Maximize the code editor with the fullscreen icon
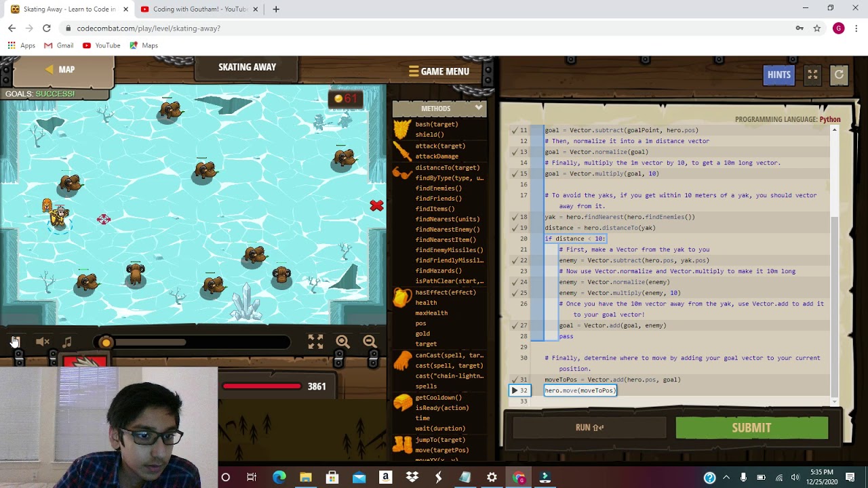Screen dimensions: 868x488 812,75
